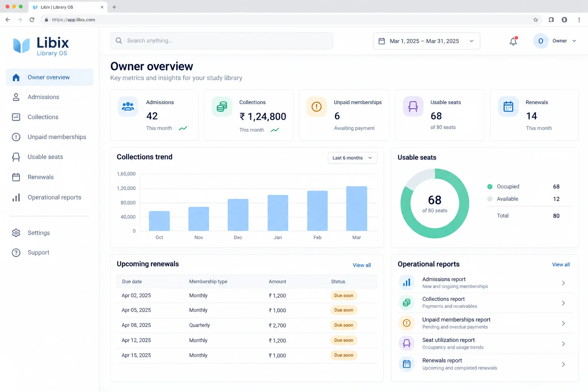Image resolution: width=588 pixels, height=392 pixels.
Task: Click the Collections card coins icon
Action: 222,106
